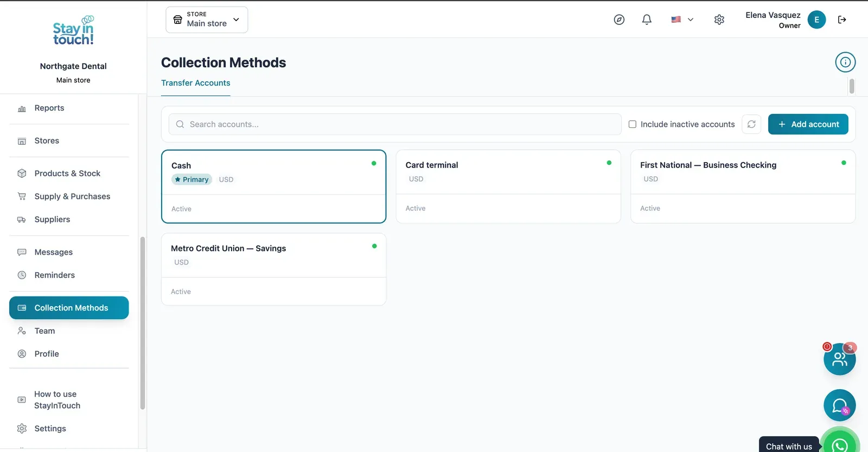Switch to the Transfer Accounts tab

click(x=195, y=83)
